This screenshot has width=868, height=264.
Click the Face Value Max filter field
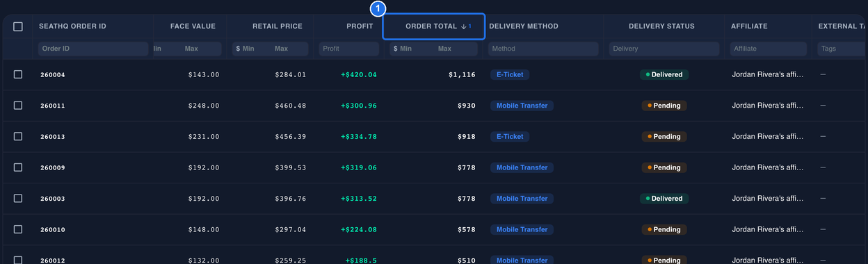click(x=201, y=49)
